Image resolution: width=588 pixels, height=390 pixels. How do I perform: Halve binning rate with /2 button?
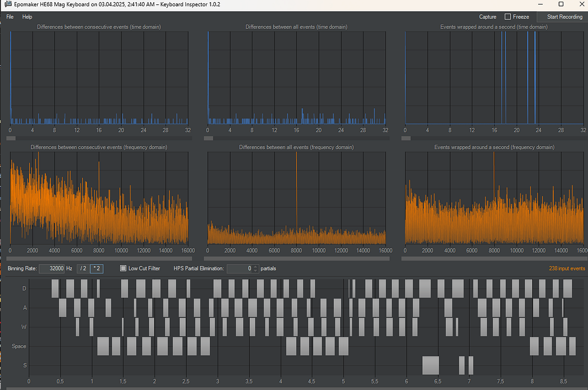click(83, 269)
